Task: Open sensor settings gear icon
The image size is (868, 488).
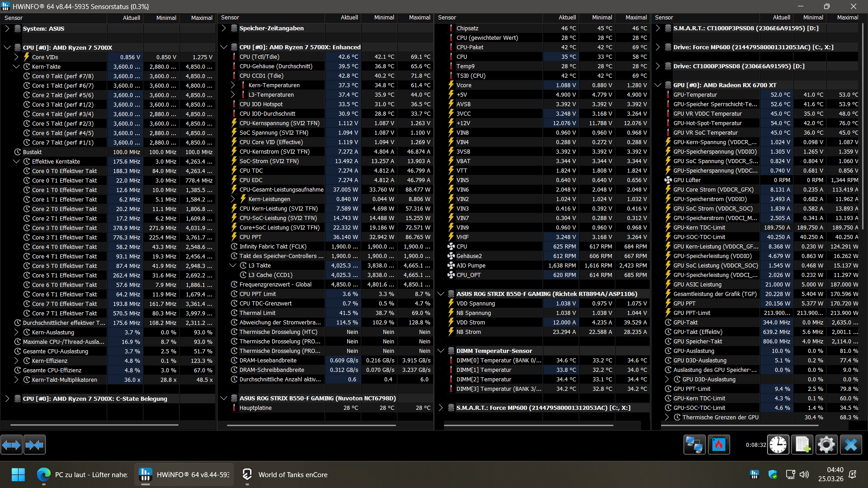Action: pos(826,445)
